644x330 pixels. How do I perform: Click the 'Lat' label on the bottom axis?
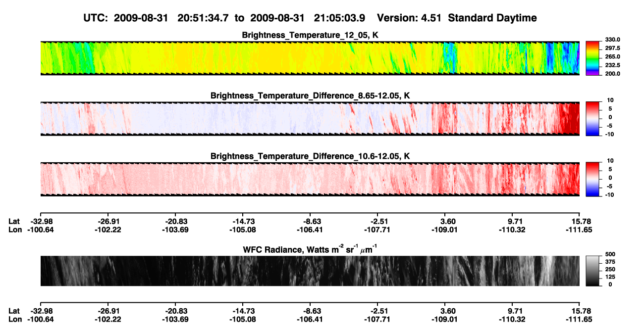coord(14,311)
